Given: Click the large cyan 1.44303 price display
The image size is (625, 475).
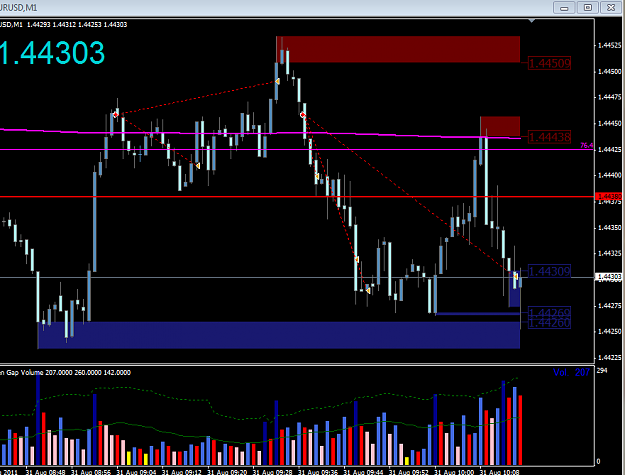Looking at the screenshot, I should [52, 53].
